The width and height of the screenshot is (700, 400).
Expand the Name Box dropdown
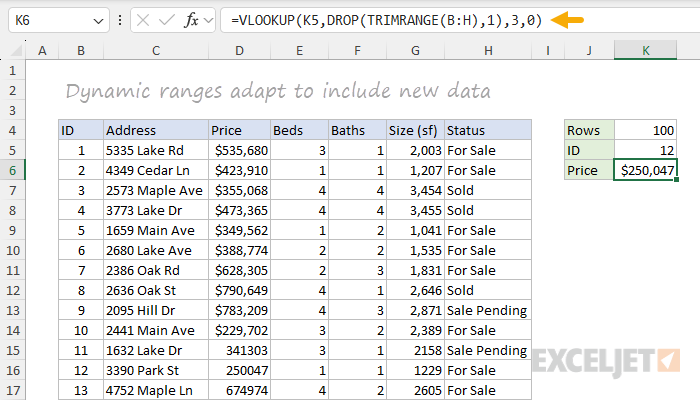[98, 21]
